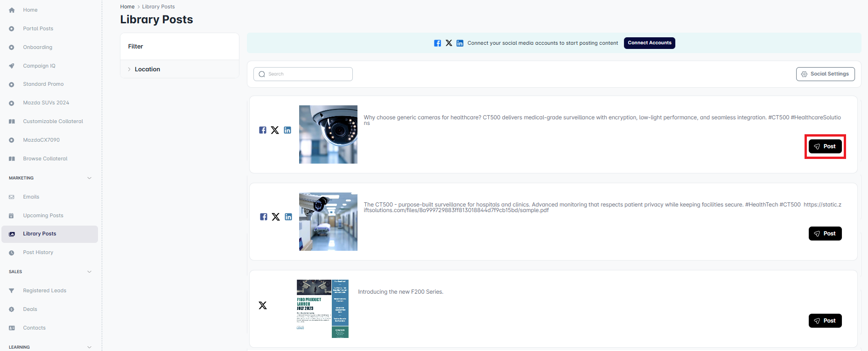Open the dome camera post thumbnail

tap(328, 134)
